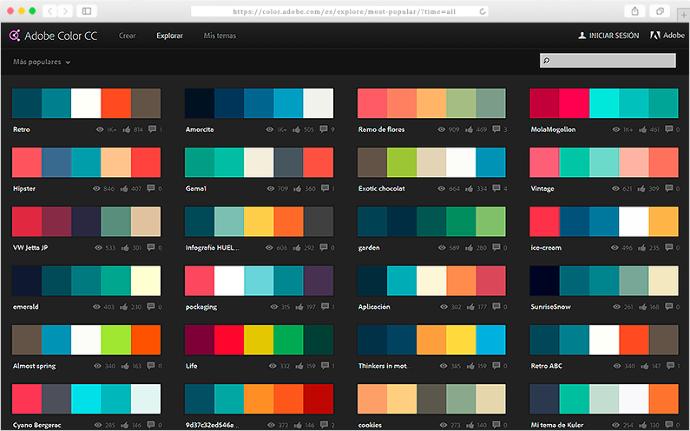Select the yellow swatch in Life palette
Viewport: 690px width, 431px height.
(258, 340)
